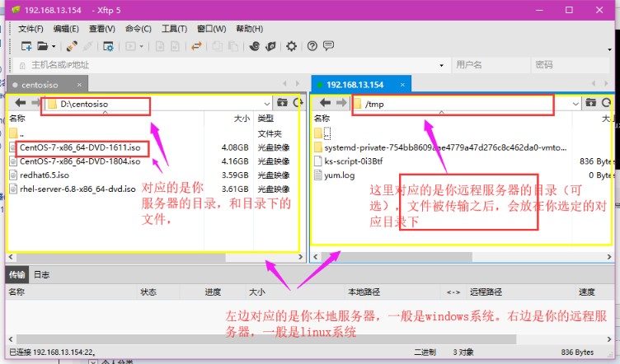Click the 状态 transfer column header
This screenshot has height=364, width=620.
point(148,292)
